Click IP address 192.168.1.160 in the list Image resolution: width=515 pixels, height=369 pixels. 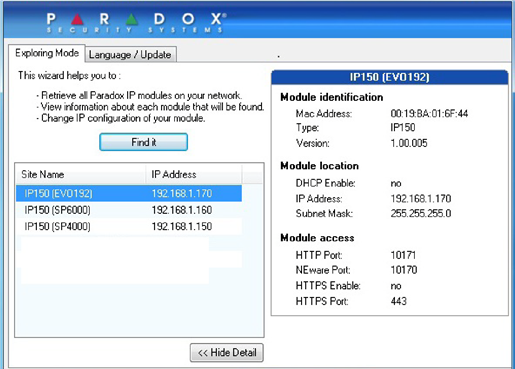click(182, 210)
